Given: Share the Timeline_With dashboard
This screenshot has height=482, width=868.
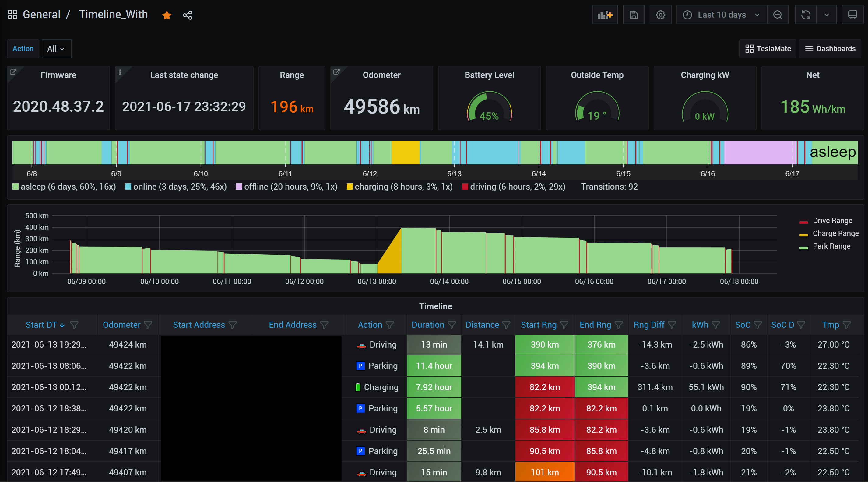Looking at the screenshot, I should [x=187, y=15].
